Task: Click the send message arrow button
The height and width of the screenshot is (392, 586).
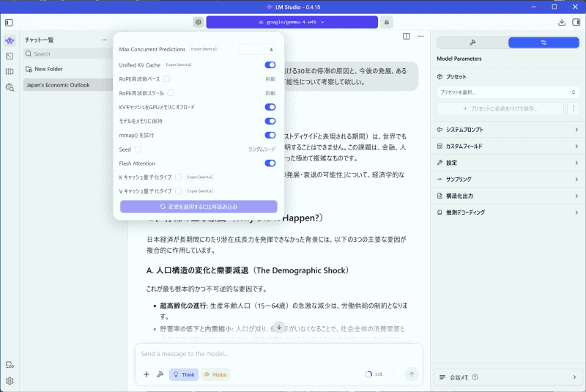Action: click(x=412, y=374)
